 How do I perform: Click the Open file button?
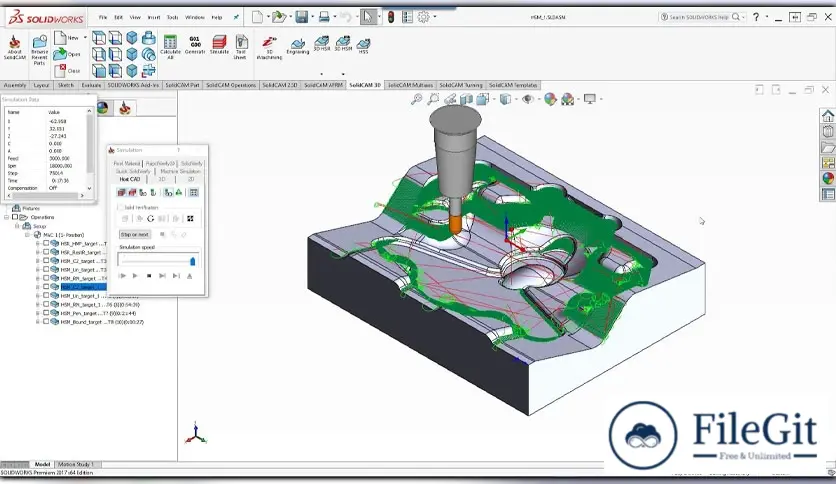(x=67, y=54)
